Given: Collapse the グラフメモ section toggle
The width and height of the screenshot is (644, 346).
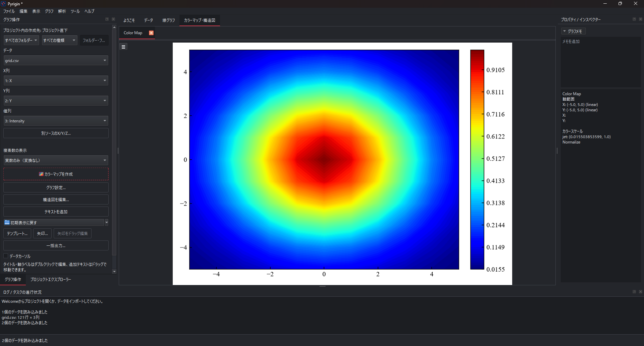Looking at the screenshot, I should point(574,31).
